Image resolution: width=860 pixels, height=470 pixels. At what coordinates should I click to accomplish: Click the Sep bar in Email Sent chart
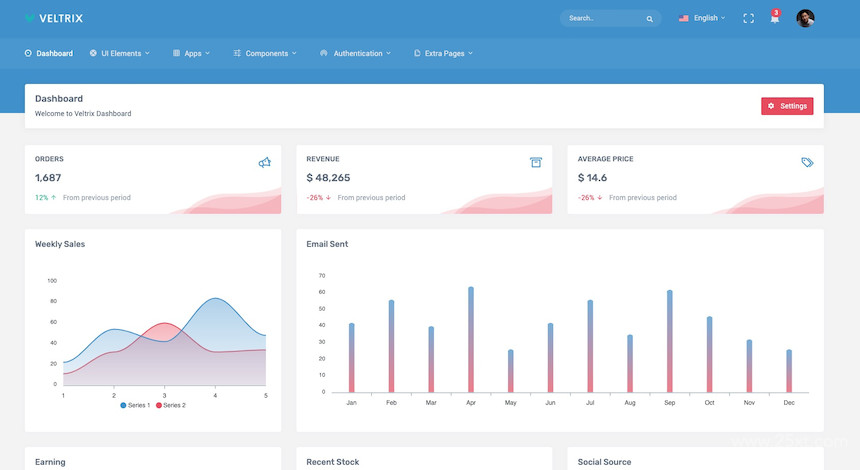(670, 341)
